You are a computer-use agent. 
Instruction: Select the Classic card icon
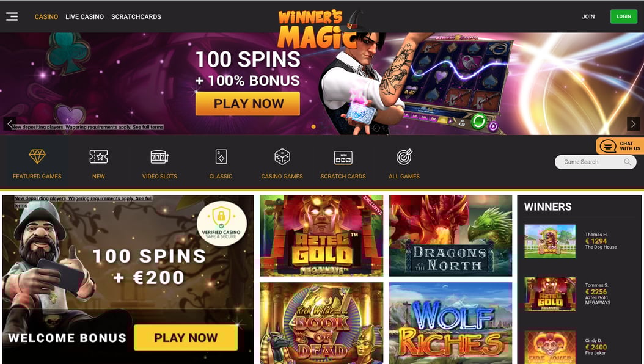pos(221,157)
